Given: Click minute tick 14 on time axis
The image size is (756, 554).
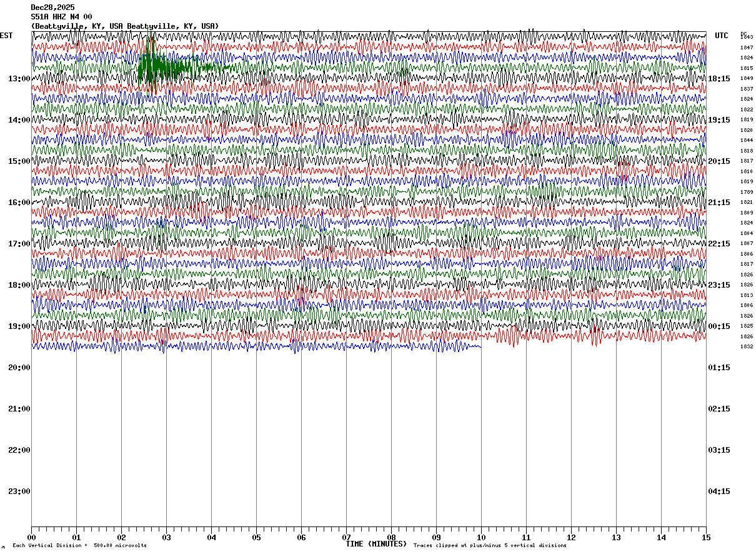Looking at the screenshot, I should click(661, 537).
